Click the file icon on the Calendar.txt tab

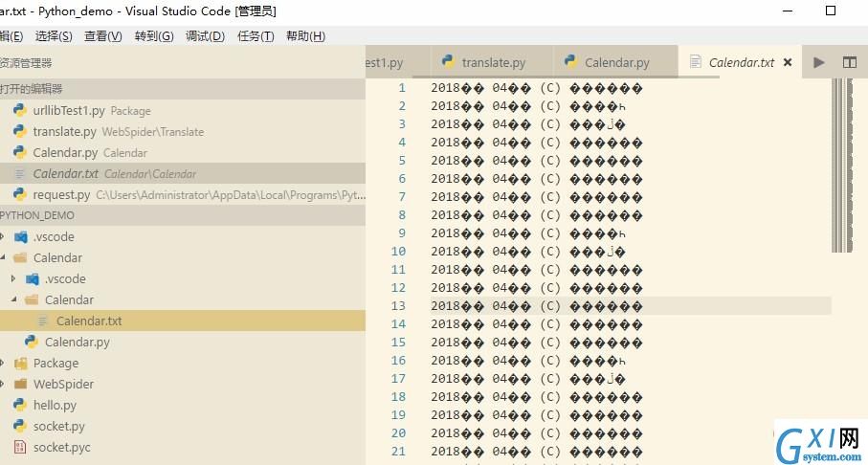pyautogui.click(x=696, y=62)
